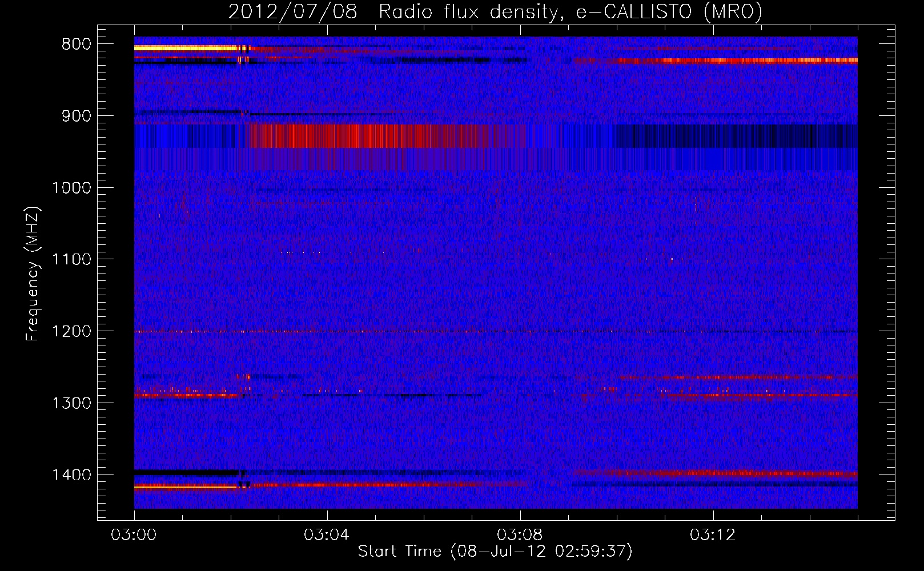Click the 1100 frequency tick label
924x571 pixels.
click(x=71, y=259)
